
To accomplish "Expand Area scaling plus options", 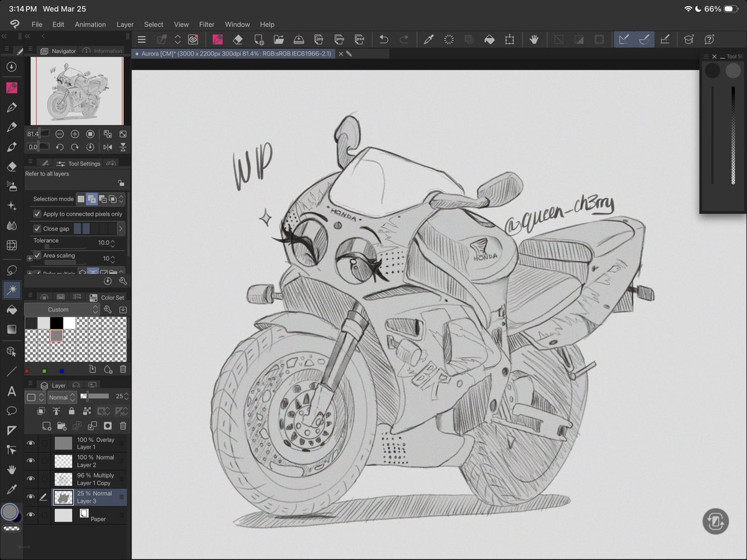I will [29, 258].
